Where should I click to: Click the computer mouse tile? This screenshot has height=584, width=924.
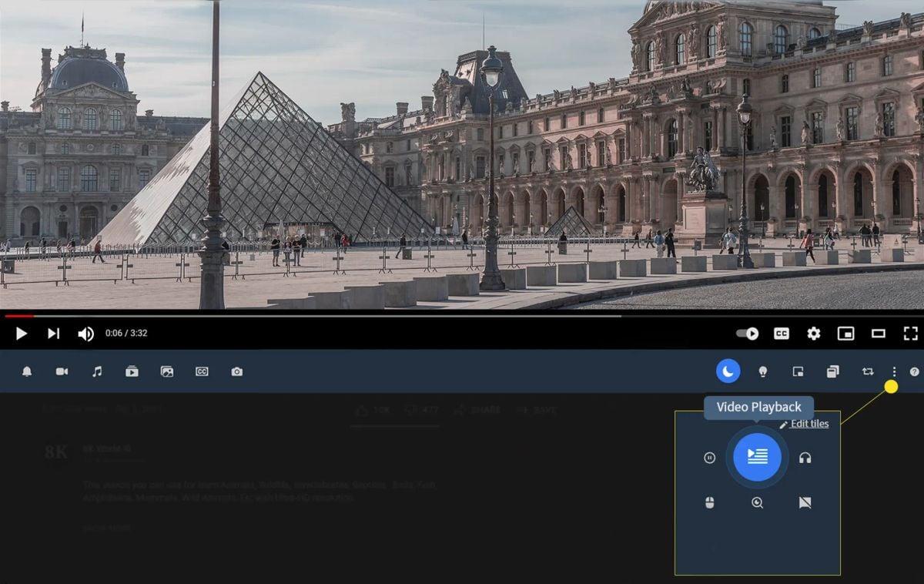(710, 502)
